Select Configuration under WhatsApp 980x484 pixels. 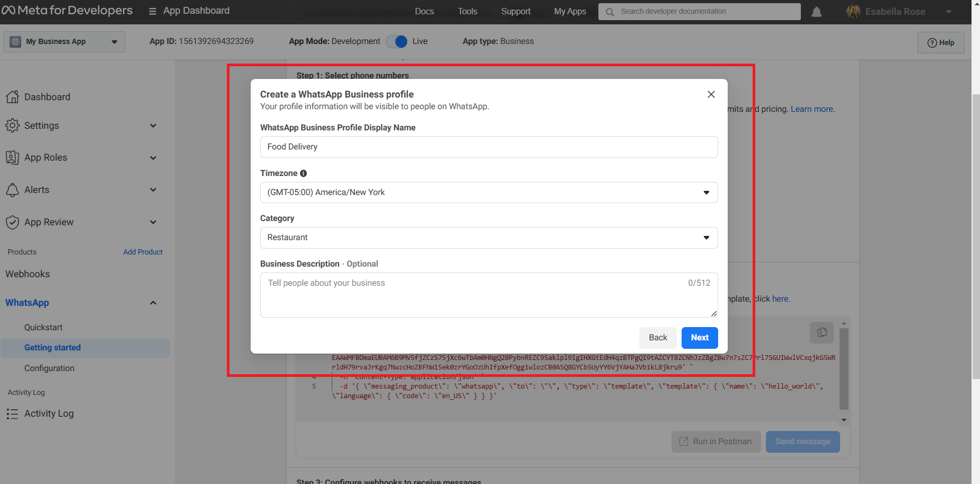pos(49,368)
